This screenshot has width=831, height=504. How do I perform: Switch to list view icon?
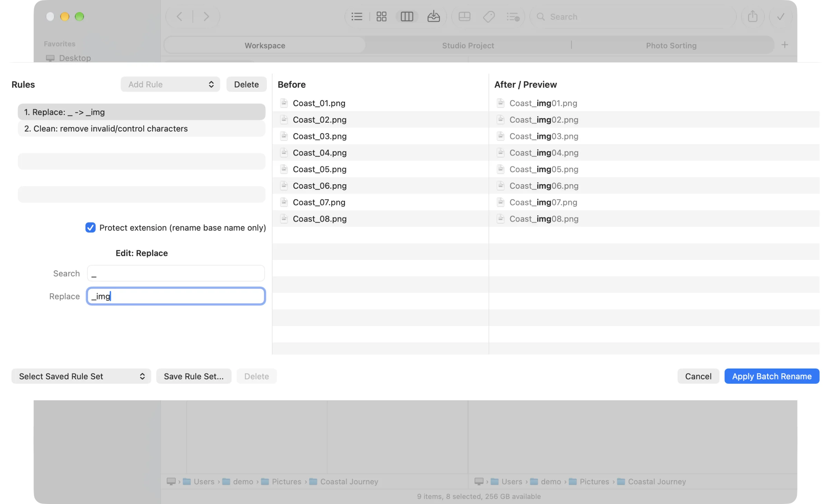coord(357,17)
